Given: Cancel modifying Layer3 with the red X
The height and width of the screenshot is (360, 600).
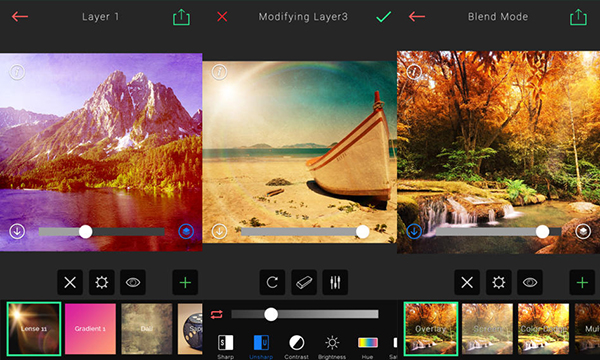Looking at the screenshot, I should coord(222,17).
